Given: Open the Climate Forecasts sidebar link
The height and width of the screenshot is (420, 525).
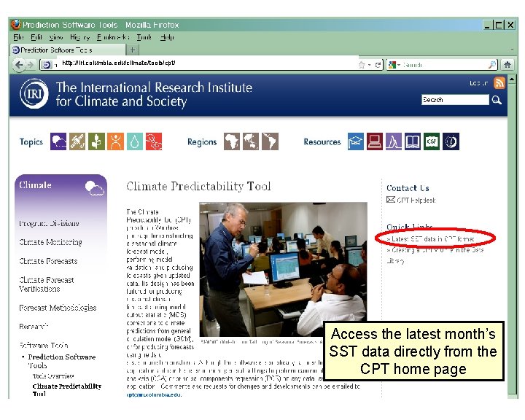Looking at the screenshot, I should pyautogui.click(x=48, y=261).
